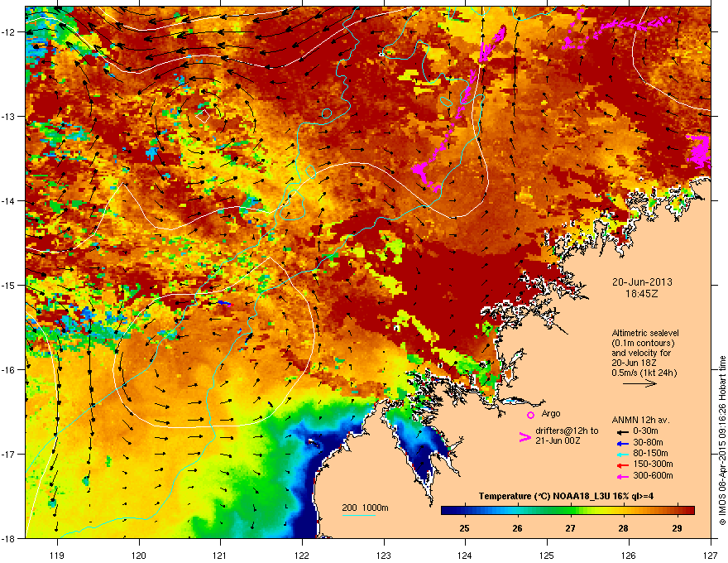The width and height of the screenshot is (728, 563).
Task: Click the latitude axis label -15
Action: pos(8,285)
